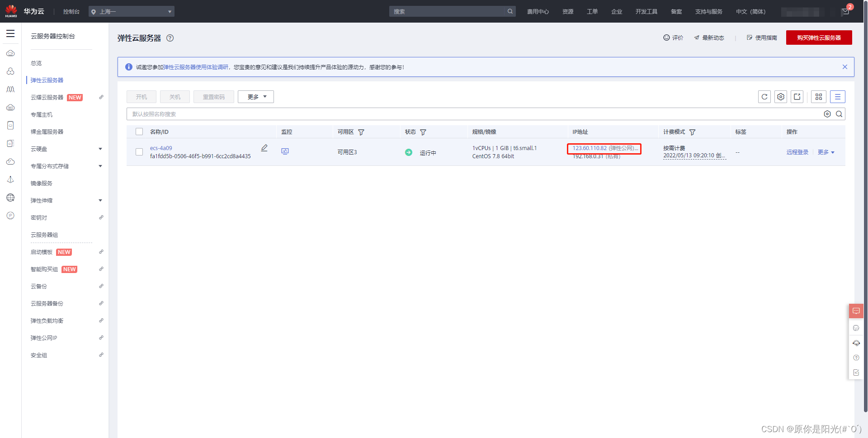Click the 开机 start button
Screen dimensions: 868x438
tap(142, 97)
